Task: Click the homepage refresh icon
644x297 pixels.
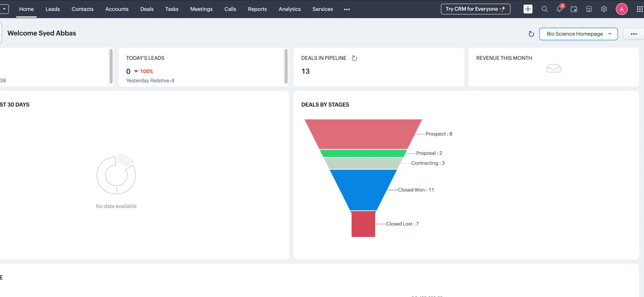Action: [x=531, y=34]
